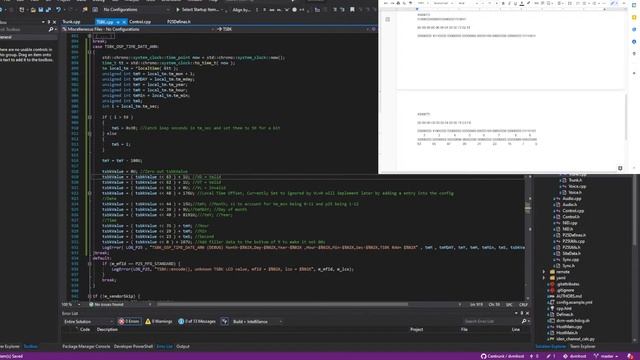The image size is (640, 360).
Task: Switch to the P25Defines.h tab
Action: 179,22
